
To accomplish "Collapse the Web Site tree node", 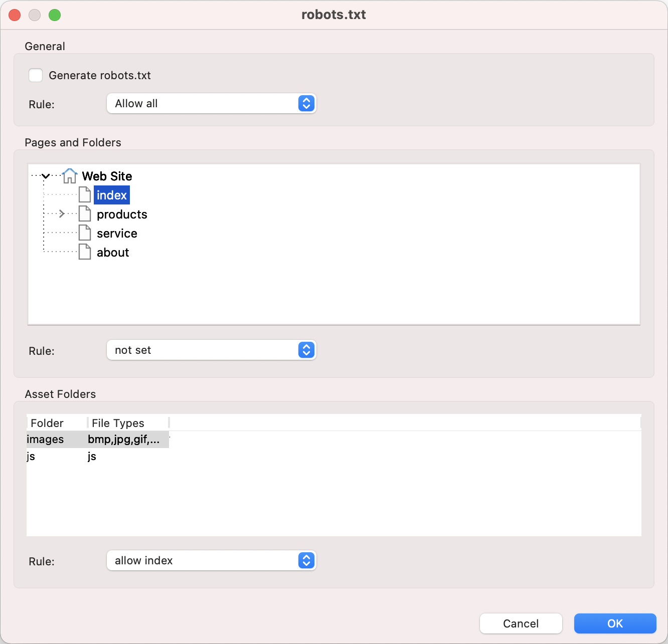I will pyautogui.click(x=46, y=176).
